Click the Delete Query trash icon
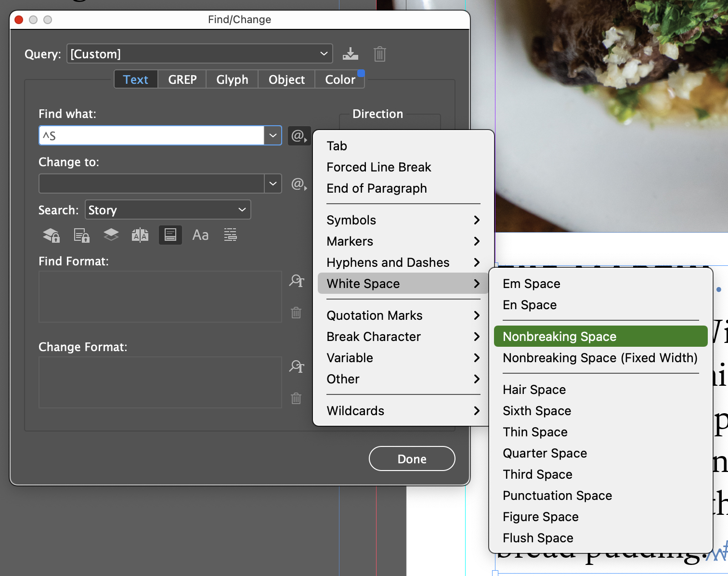Screen dimensions: 728x576 click(x=379, y=53)
